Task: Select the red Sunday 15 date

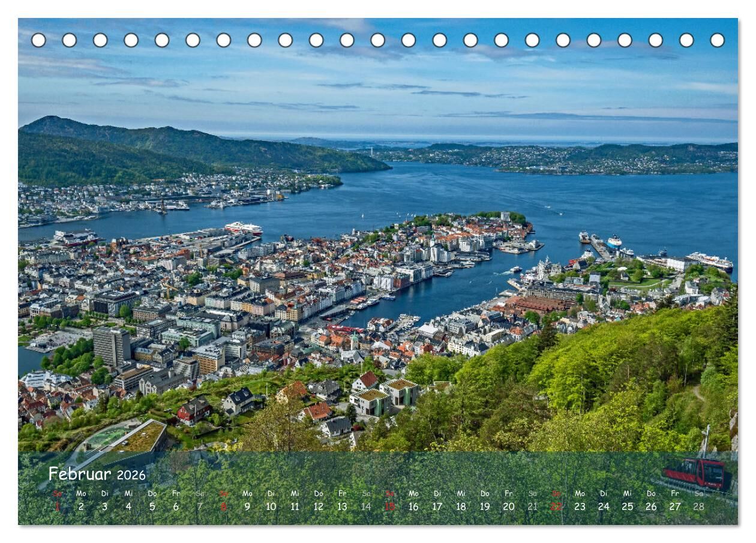Action: (389, 506)
